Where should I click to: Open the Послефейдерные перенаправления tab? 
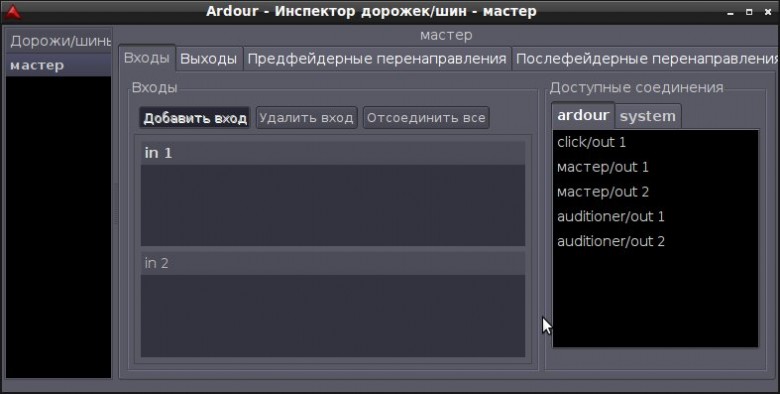[646, 59]
